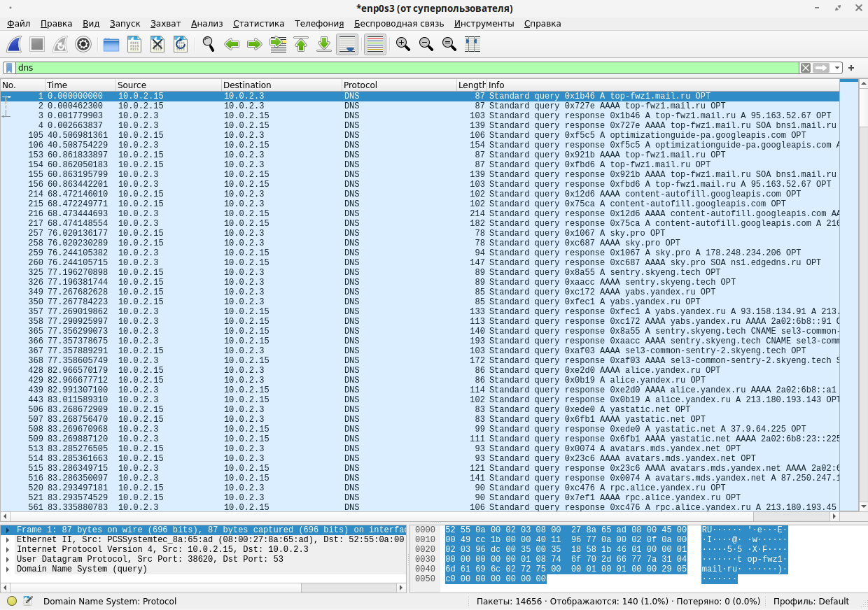
Task: Open the Анализ menu
Action: 206,23
